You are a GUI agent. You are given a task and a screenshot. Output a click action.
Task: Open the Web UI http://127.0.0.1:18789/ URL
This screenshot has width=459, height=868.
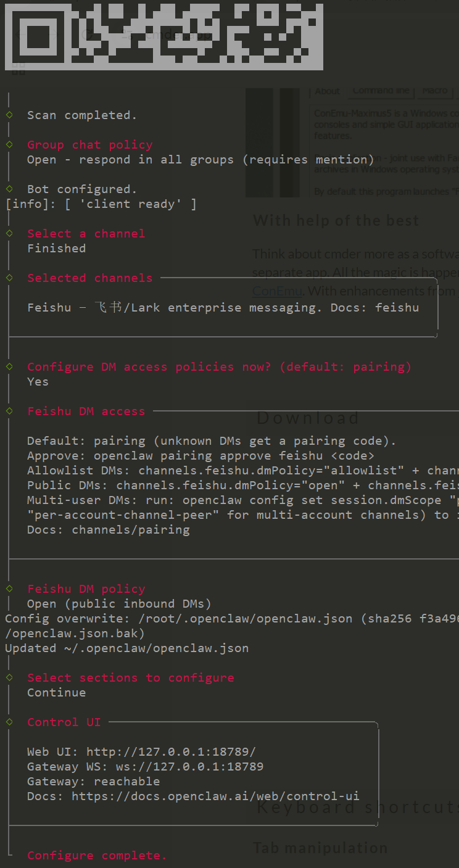(171, 752)
